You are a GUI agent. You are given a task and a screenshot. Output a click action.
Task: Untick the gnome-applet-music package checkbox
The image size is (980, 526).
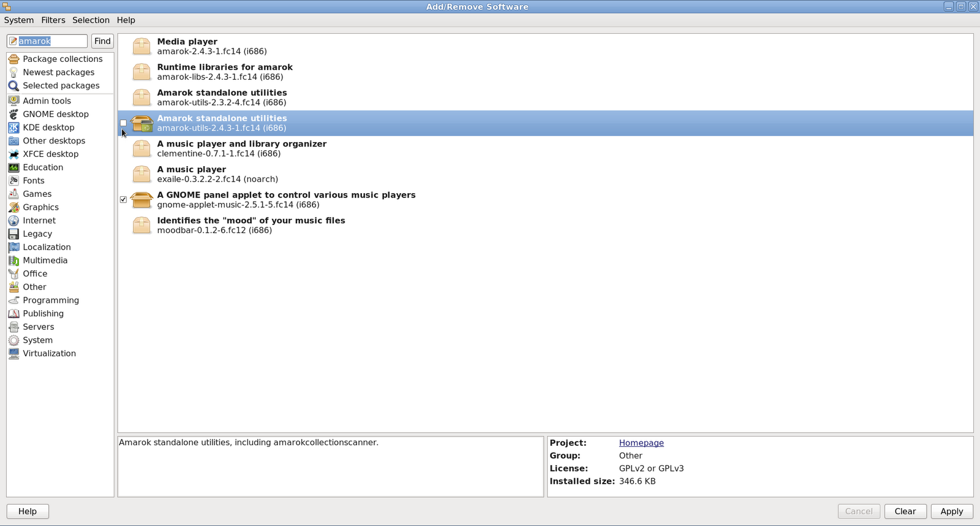[123, 199]
